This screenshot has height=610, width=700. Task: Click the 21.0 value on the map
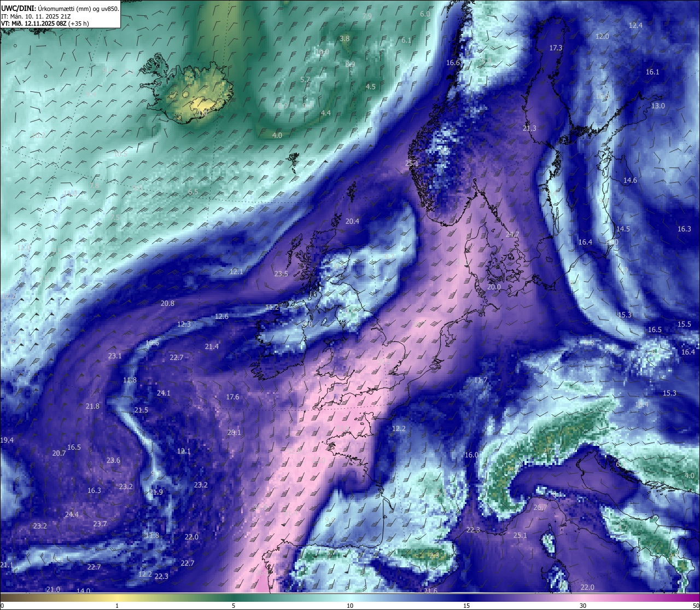(x=53, y=589)
